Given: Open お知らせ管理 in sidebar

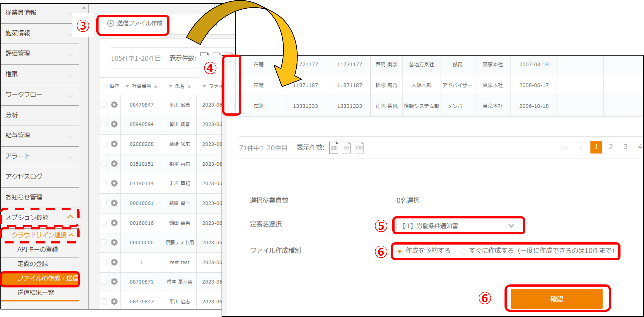Looking at the screenshot, I should [40, 197].
